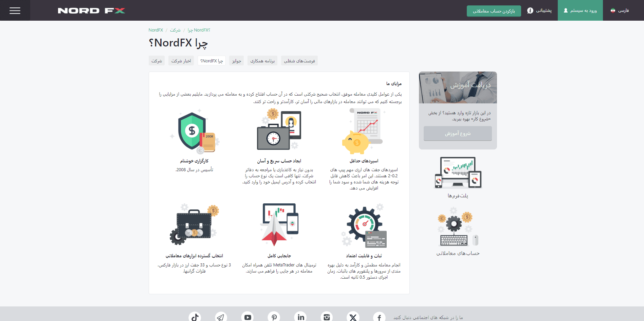Open the Instagram social icon
Screen dimensions: 644x321
[327, 317]
